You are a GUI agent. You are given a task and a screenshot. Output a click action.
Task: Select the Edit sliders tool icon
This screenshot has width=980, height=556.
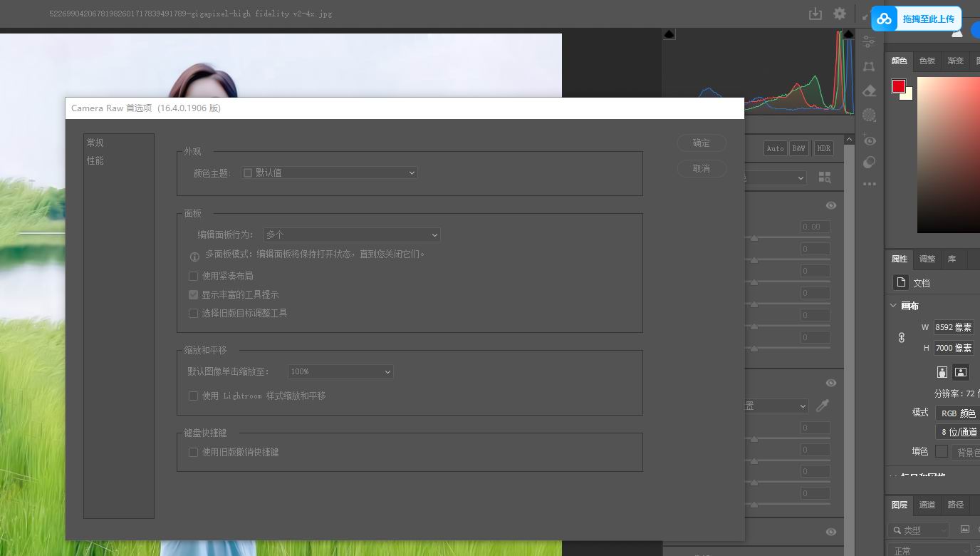[x=869, y=42]
